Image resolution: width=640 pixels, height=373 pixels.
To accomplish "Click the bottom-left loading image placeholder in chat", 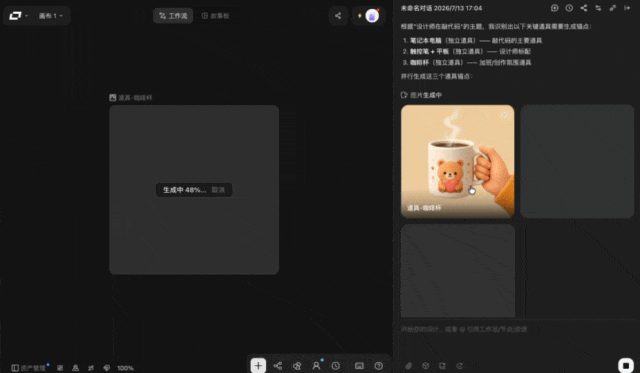I will [x=458, y=271].
